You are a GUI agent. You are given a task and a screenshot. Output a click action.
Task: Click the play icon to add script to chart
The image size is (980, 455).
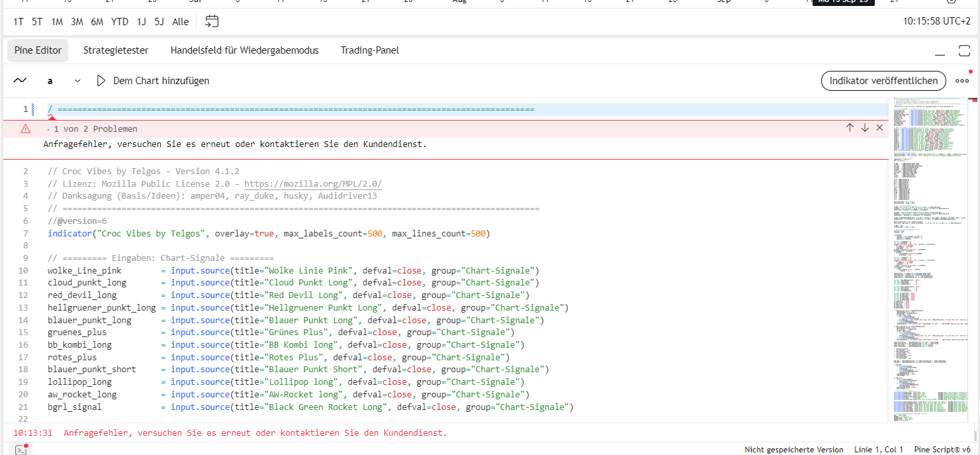click(101, 81)
